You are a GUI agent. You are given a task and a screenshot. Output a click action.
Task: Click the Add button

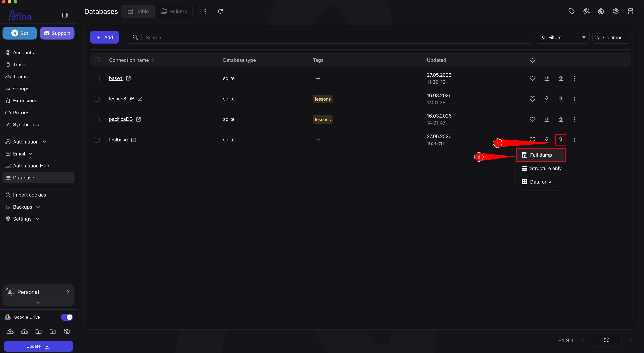[104, 37]
